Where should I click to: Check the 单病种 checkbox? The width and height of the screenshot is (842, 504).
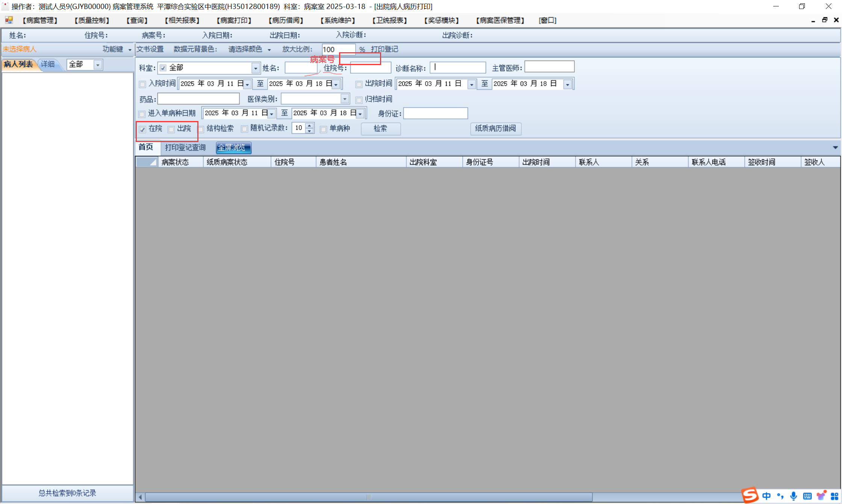(x=323, y=129)
